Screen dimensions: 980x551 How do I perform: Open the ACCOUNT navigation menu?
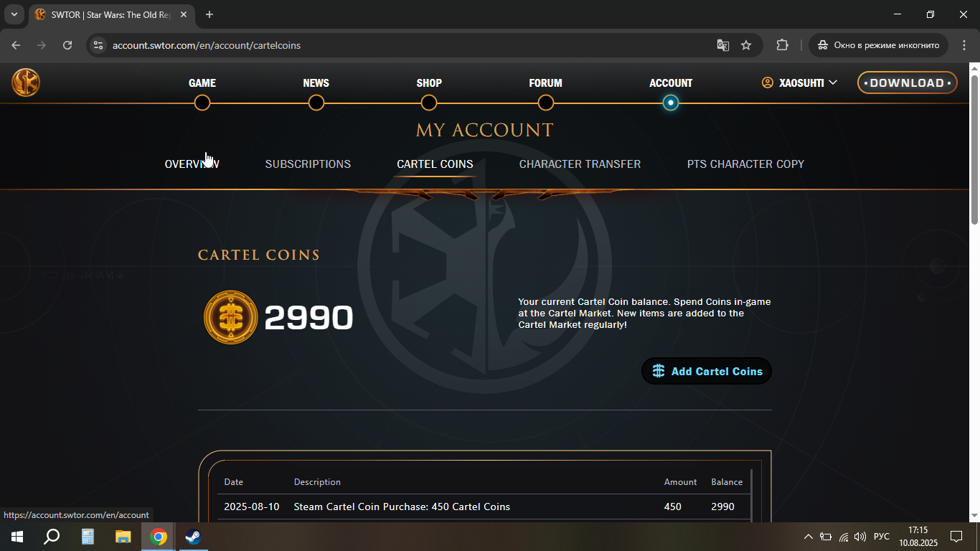(x=671, y=83)
